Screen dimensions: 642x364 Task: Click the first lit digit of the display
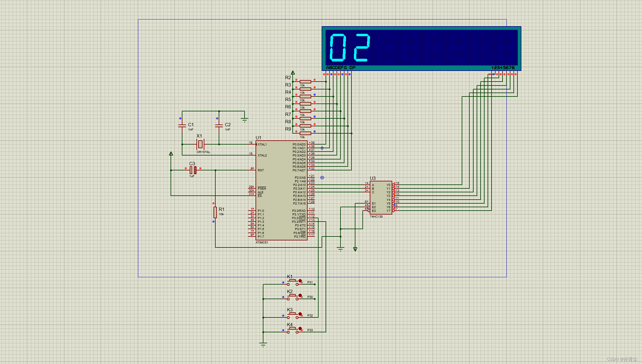pyautogui.click(x=338, y=48)
